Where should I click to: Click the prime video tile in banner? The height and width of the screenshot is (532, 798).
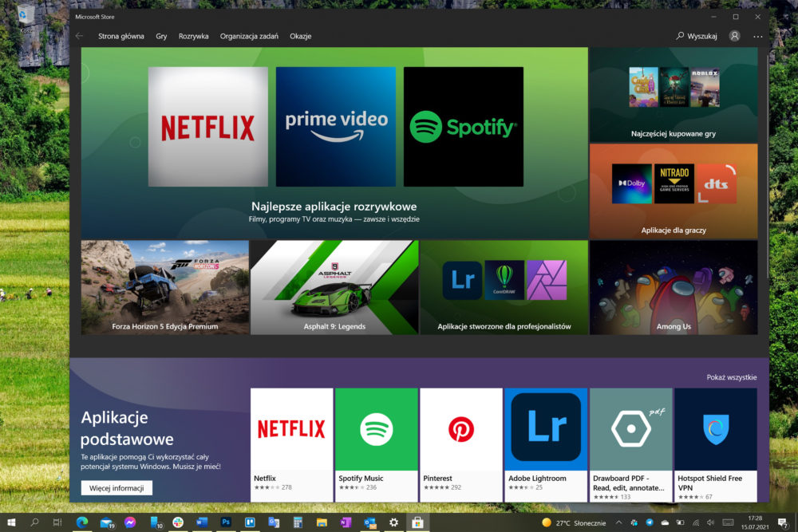[x=336, y=127]
